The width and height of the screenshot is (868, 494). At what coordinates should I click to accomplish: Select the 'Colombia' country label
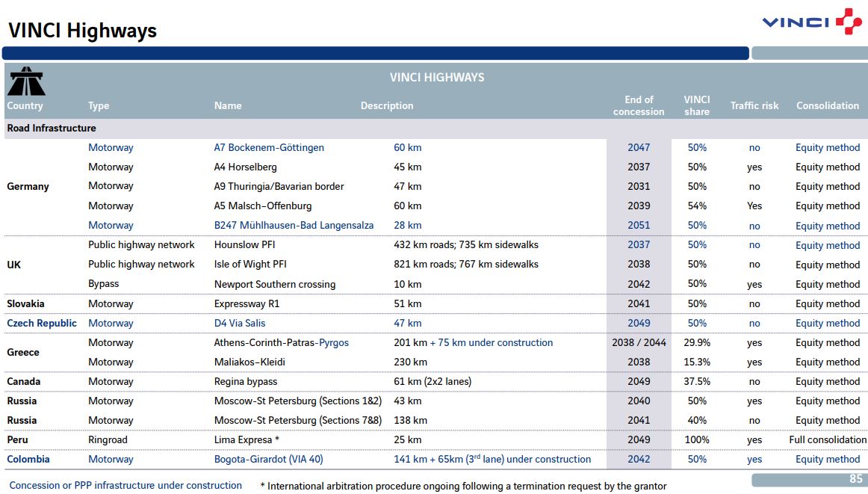[28, 459]
